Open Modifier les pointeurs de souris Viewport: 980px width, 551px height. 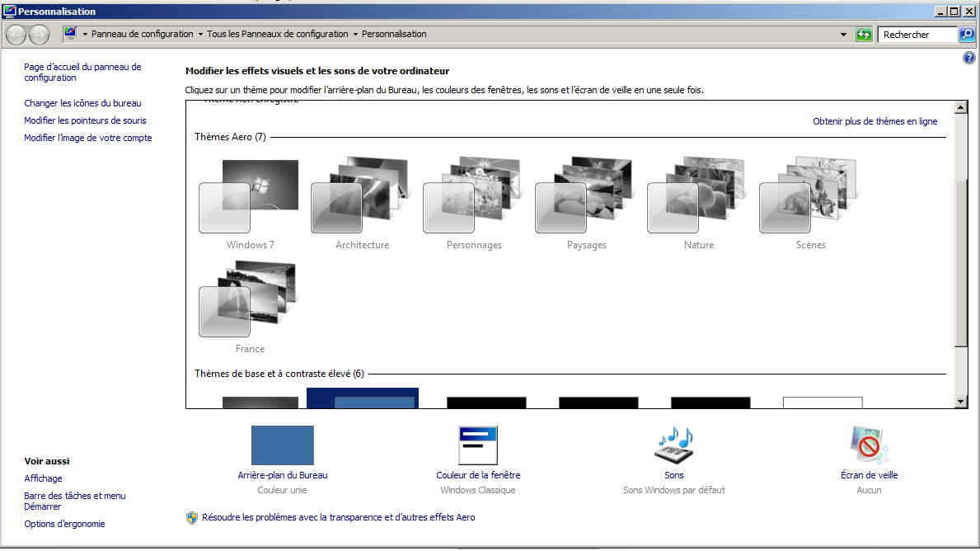tap(85, 120)
